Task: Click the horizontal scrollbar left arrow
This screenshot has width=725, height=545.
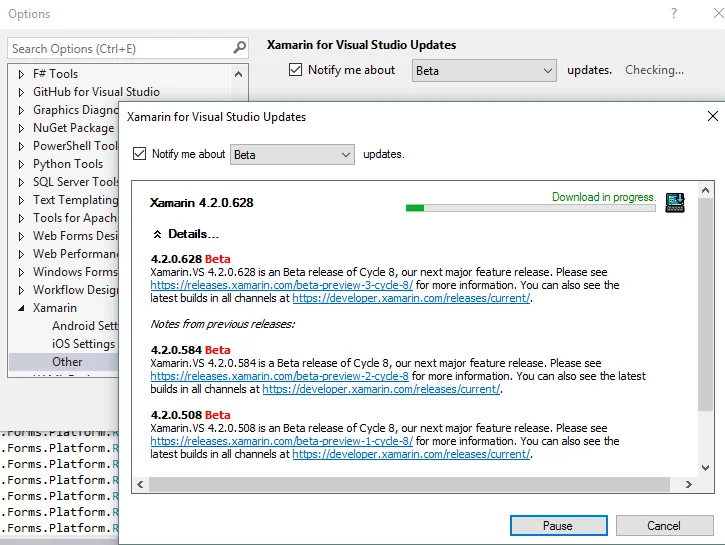Action: tap(141, 484)
